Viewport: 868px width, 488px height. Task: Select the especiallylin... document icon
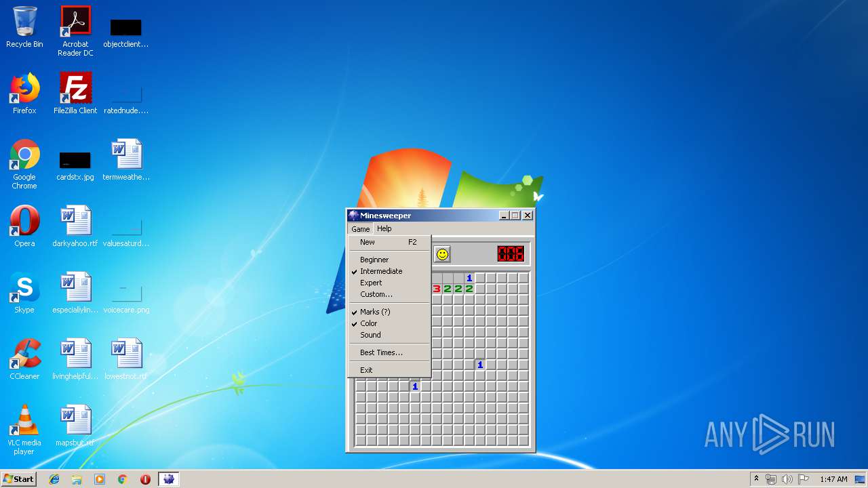(75, 293)
